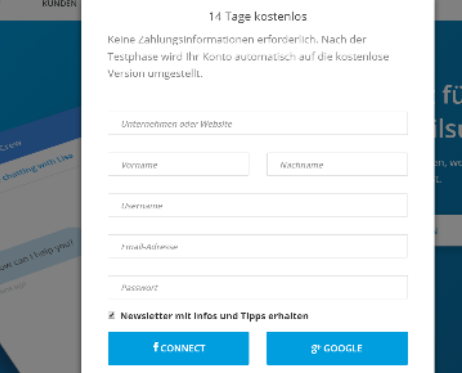Click the Google plus icon
The width and height of the screenshot is (462, 373).
pyautogui.click(x=315, y=349)
